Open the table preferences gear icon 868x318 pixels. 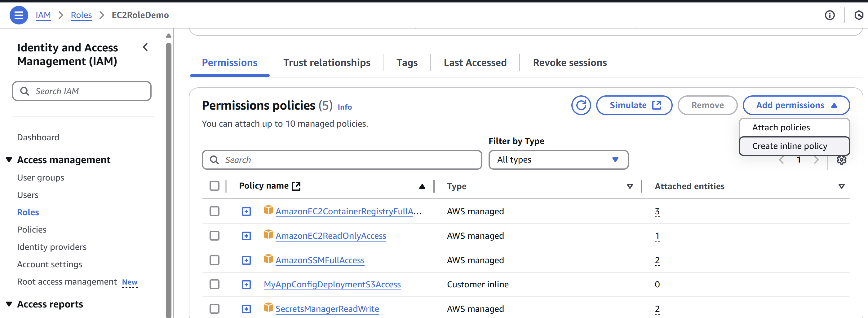841,160
